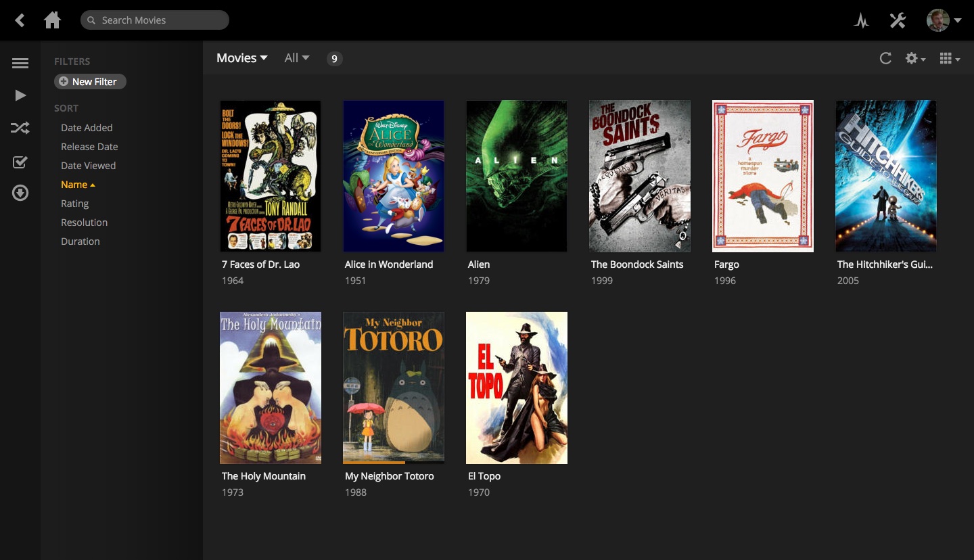Open The Hitchhiker's Guide poster
The image size is (974, 560).
point(886,176)
